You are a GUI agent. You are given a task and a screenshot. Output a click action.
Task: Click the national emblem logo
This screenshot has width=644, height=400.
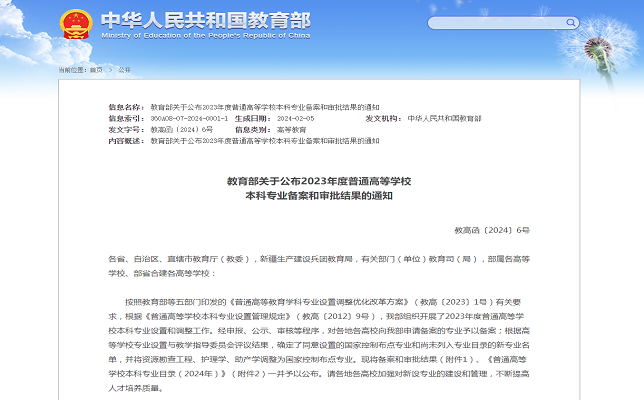point(72,24)
